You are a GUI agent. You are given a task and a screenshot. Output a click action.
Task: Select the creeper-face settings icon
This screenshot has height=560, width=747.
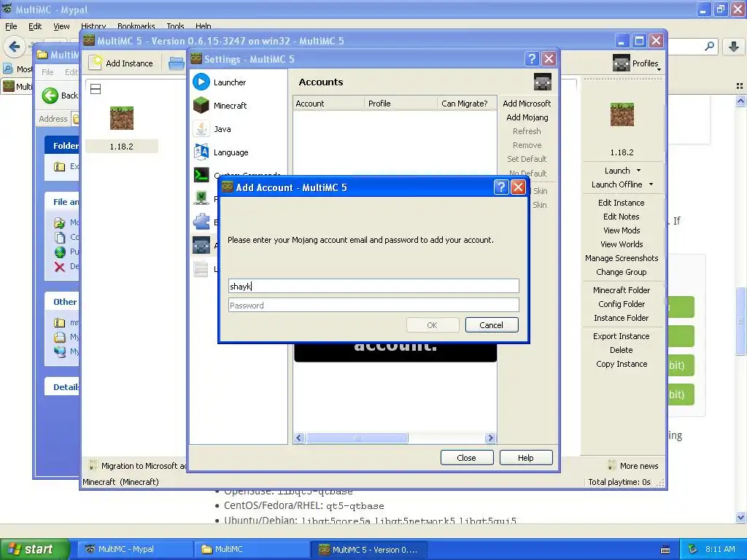201,198
